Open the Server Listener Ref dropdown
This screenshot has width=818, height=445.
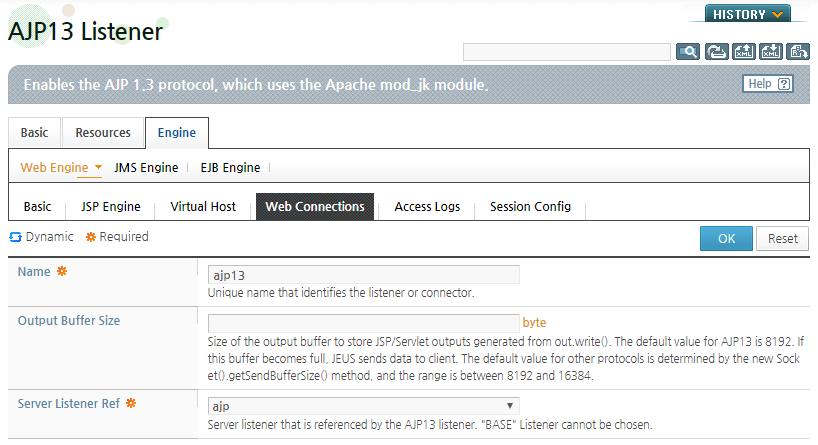click(364, 406)
